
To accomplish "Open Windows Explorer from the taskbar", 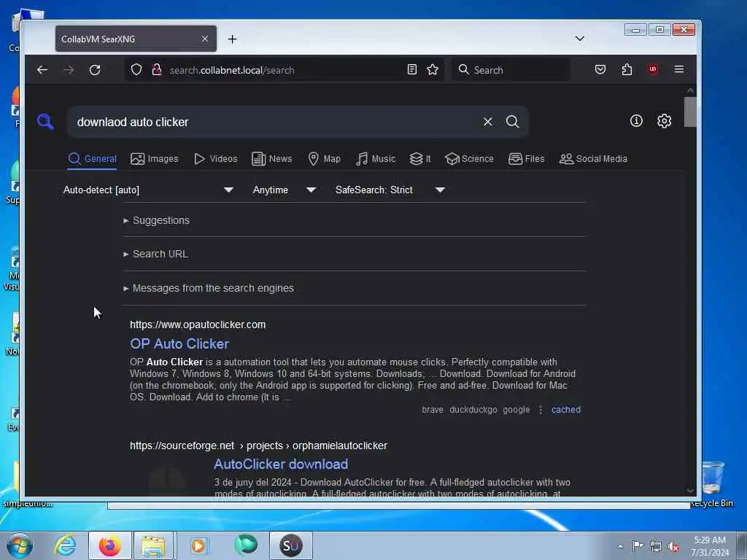I will click(x=153, y=545).
